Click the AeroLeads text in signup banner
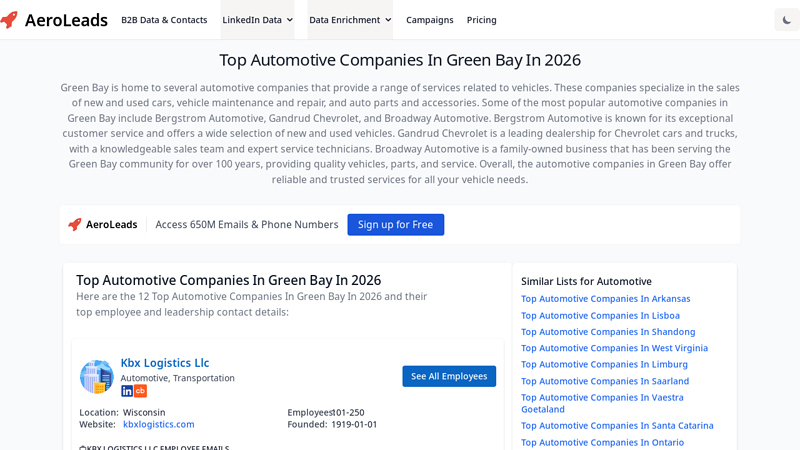The height and width of the screenshot is (450, 800). [x=111, y=224]
